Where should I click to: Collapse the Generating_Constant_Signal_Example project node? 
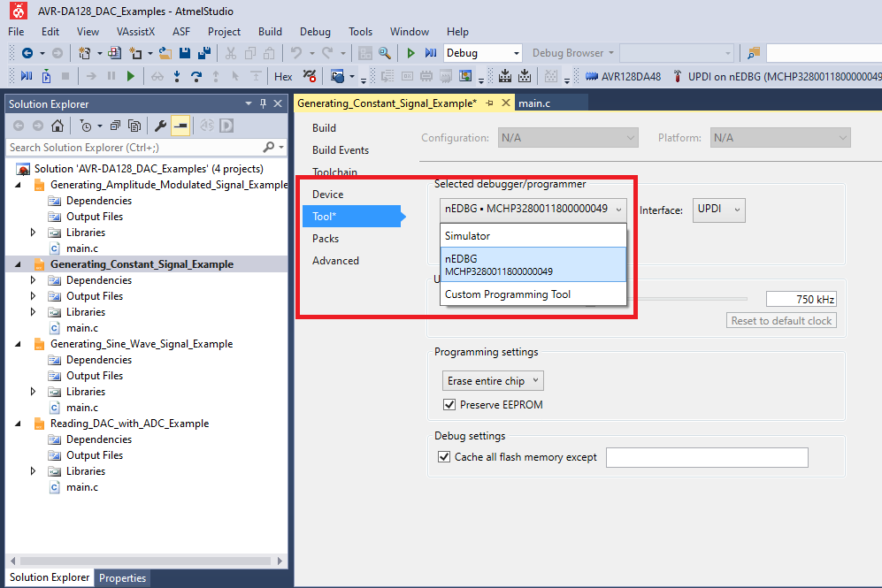click(x=18, y=264)
